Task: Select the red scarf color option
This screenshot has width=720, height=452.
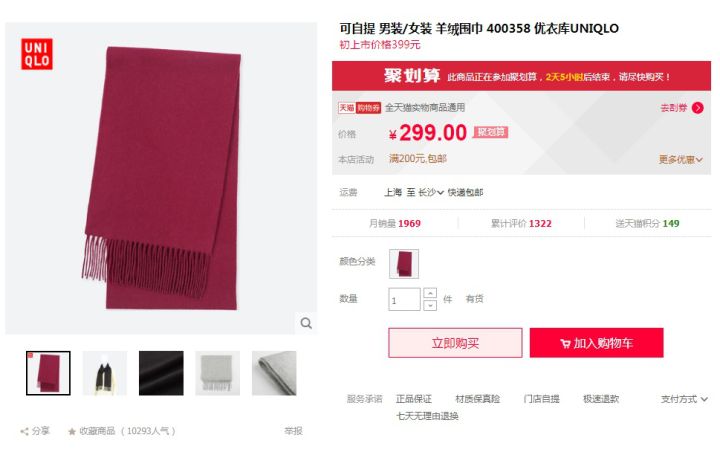Action: (x=404, y=264)
